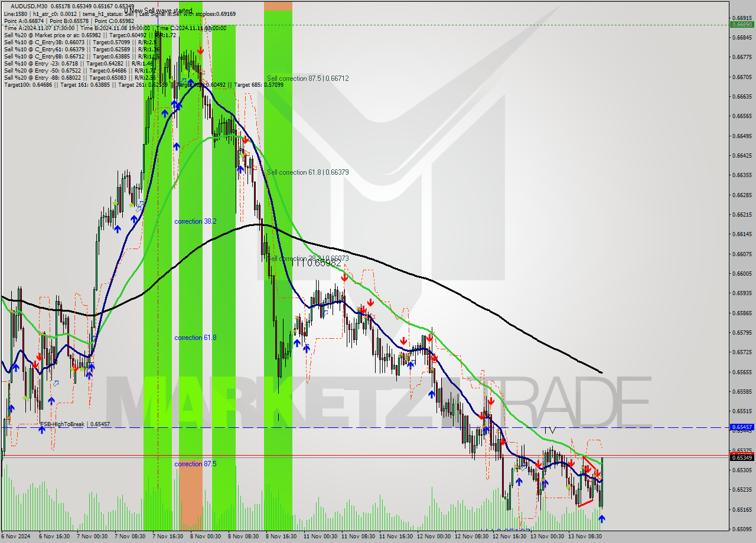Click the '8 Nov 08:30' time label
The width and height of the screenshot is (756, 543).
click(x=242, y=537)
